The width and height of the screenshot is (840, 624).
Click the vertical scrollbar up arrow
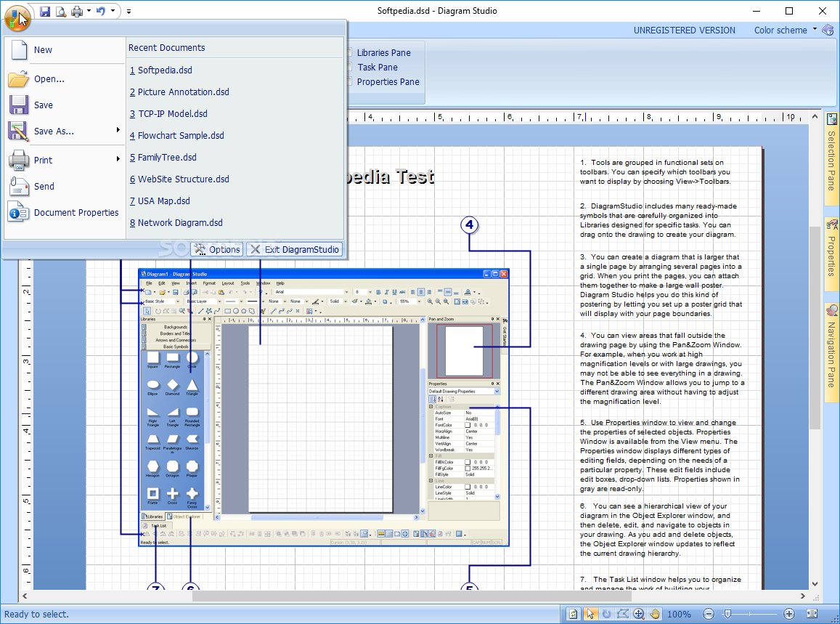[815, 117]
